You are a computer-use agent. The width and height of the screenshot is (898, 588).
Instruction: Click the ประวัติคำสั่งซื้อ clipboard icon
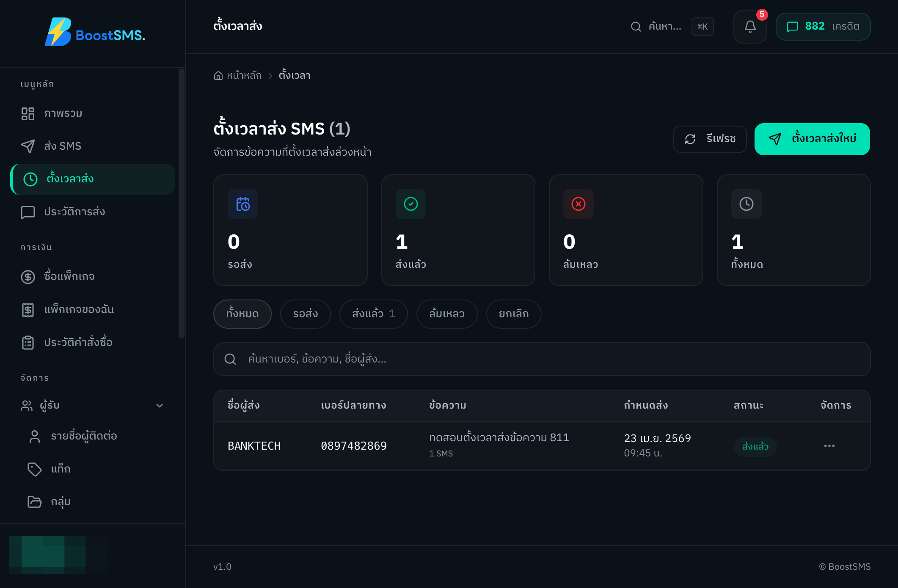28,342
